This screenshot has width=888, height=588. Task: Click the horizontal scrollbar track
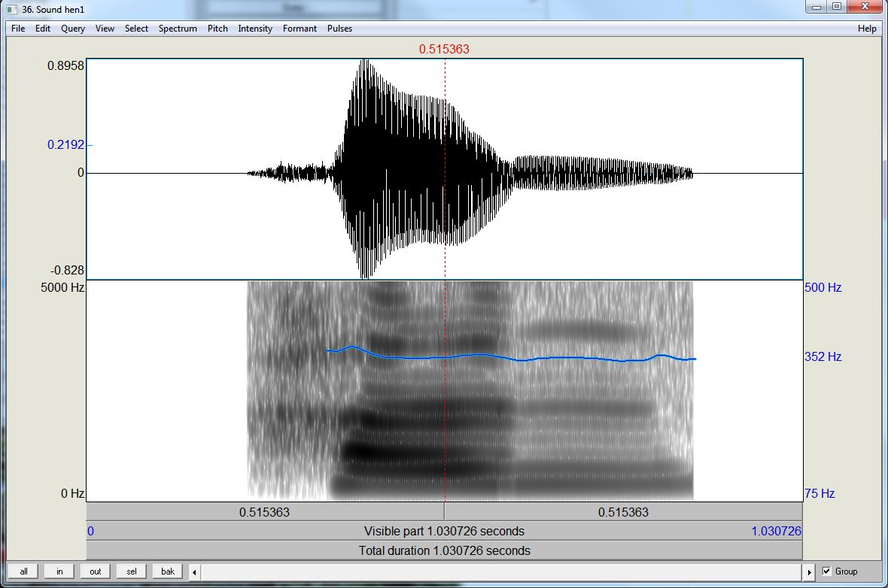(x=502, y=572)
